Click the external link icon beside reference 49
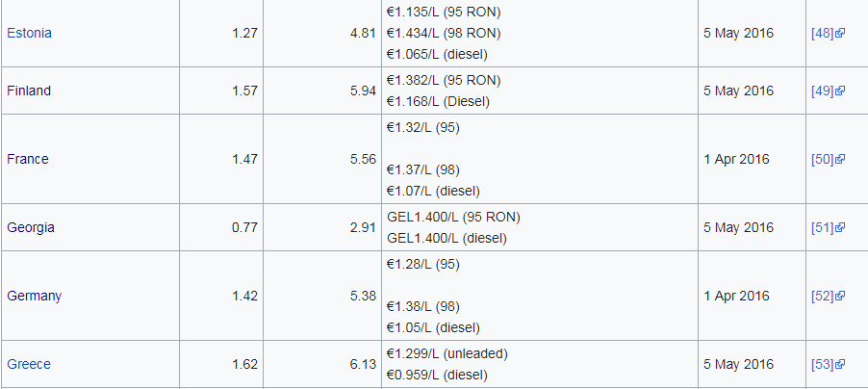The image size is (868, 389). [840, 91]
